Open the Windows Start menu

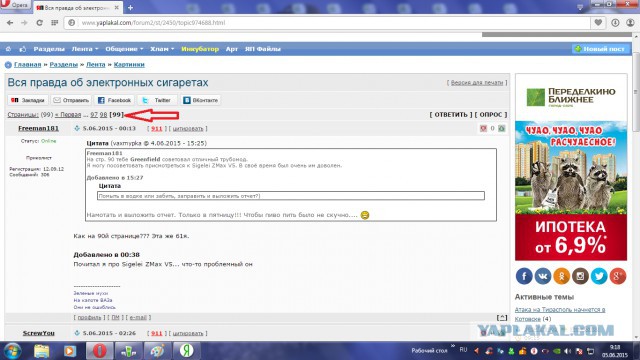click(x=11, y=351)
